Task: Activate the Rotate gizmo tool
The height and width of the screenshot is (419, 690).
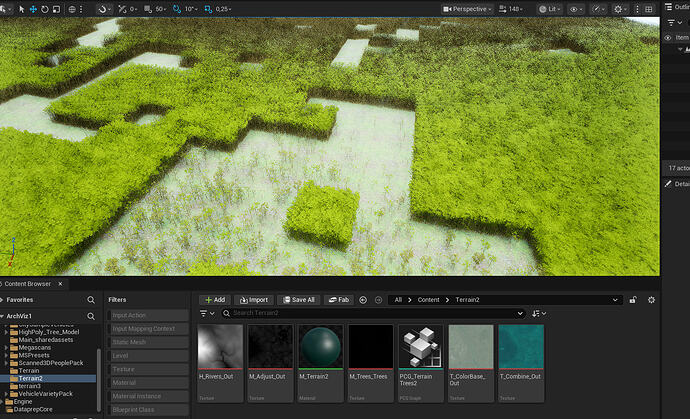Action: click(44, 9)
